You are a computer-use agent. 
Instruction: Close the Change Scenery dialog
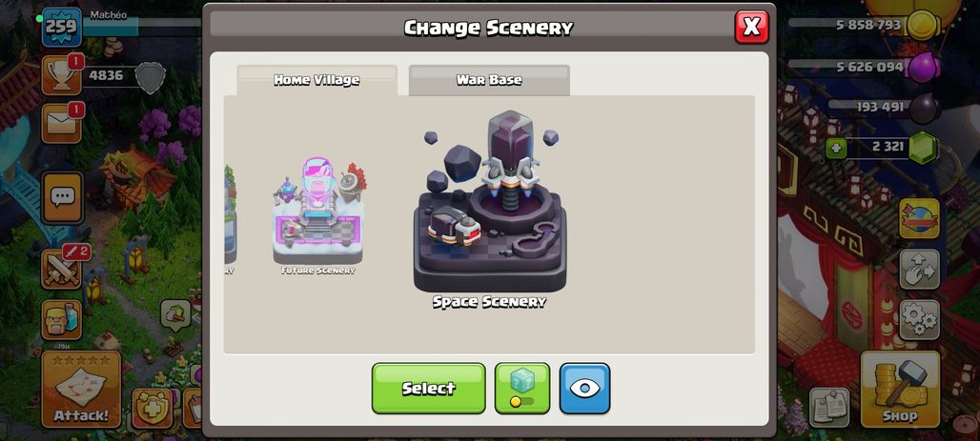pos(751,27)
